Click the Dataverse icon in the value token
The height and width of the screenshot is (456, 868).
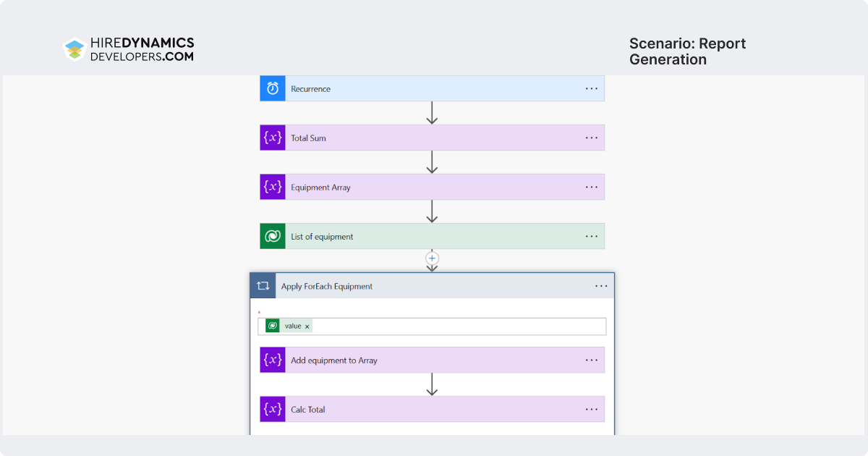click(x=273, y=326)
